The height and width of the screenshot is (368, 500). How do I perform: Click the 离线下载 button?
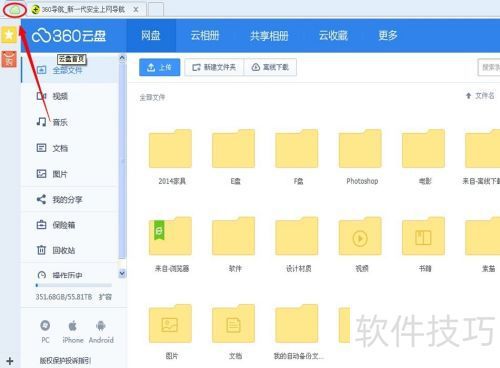click(x=270, y=67)
